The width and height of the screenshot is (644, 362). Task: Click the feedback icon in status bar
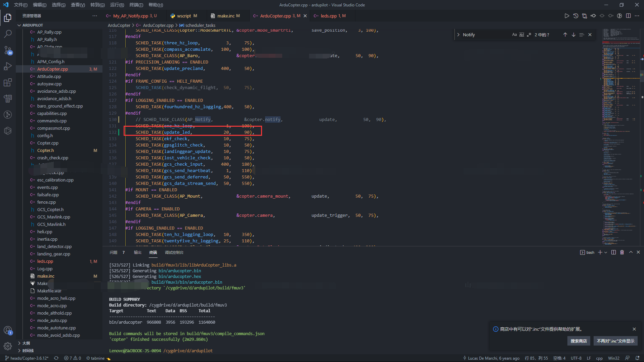point(627,358)
